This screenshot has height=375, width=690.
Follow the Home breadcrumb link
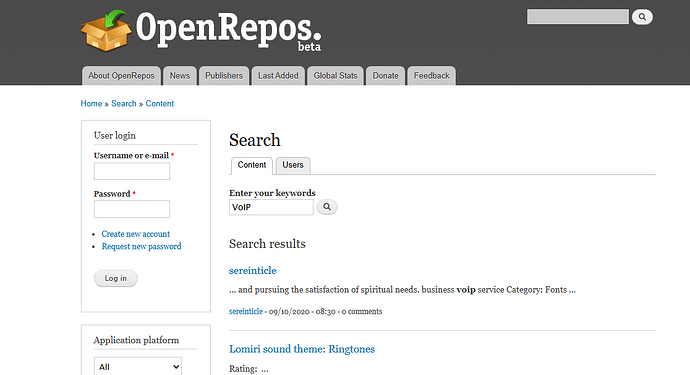[91, 103]
